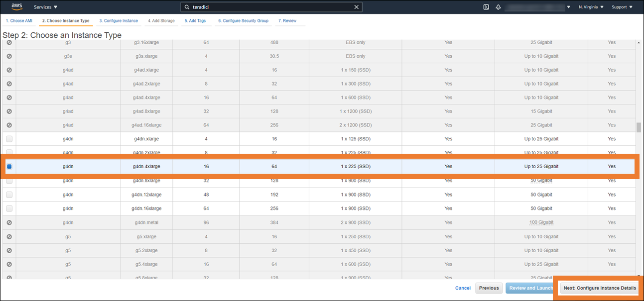644x301 pixels.
Task: Click the 15 Gigabit network cell
Action: click(541, 111)
